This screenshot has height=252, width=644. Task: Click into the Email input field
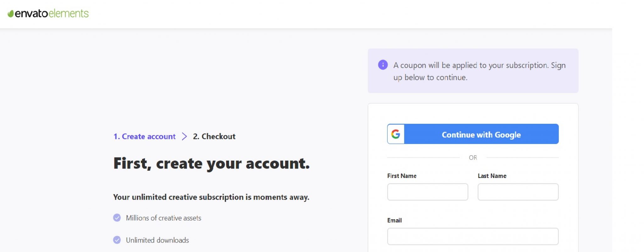point(473,236)
